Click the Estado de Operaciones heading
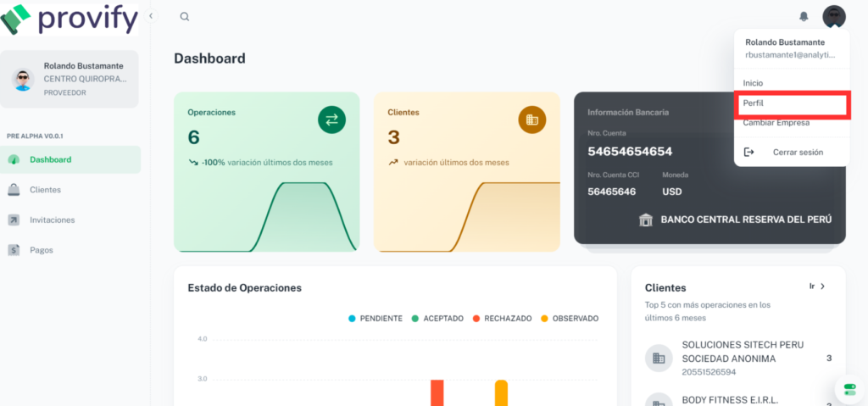Screen dimensions: 868x406 tap(245, 287)
